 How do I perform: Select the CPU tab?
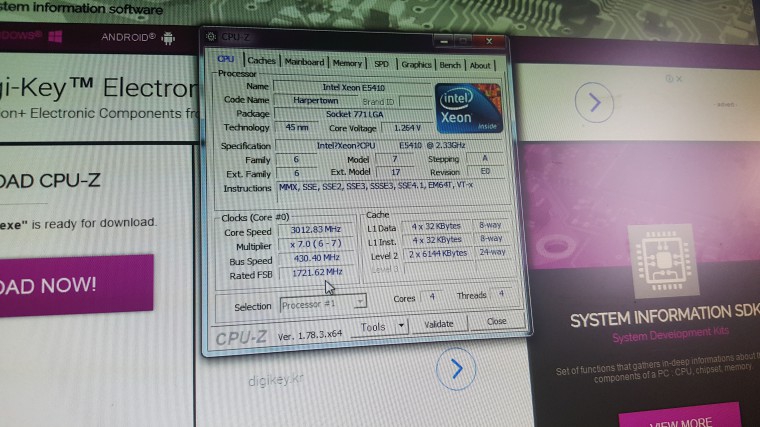[225, 59]
